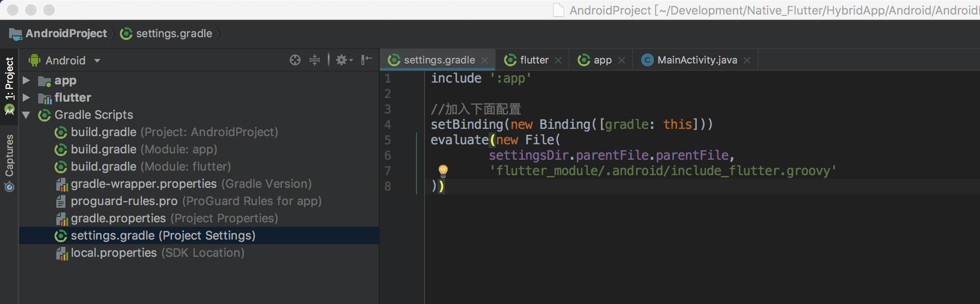Collapse the Gradle Scripts tree node
Screen dimensions: 980x304
tap(26, 115)
